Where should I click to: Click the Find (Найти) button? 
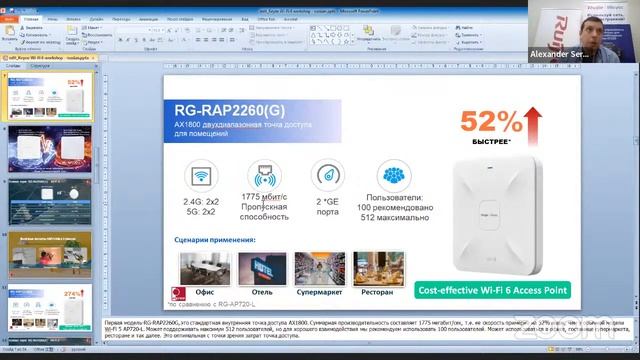tap(464, 28)
